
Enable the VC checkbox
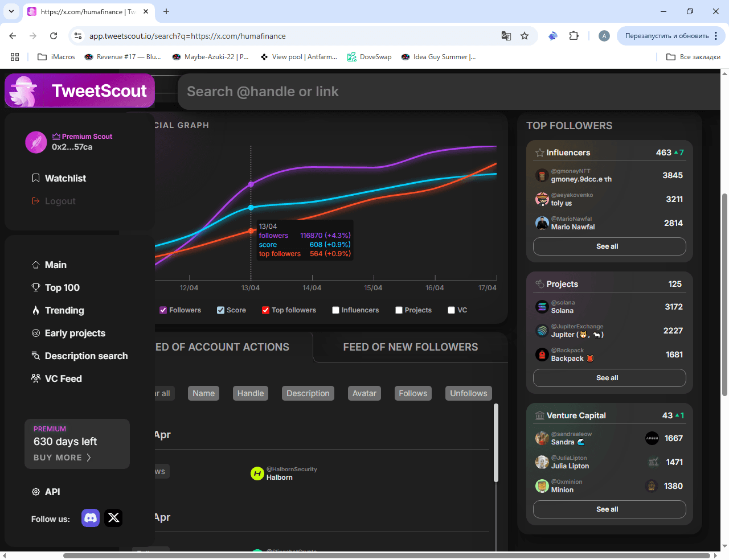click(x=451, y=310)
